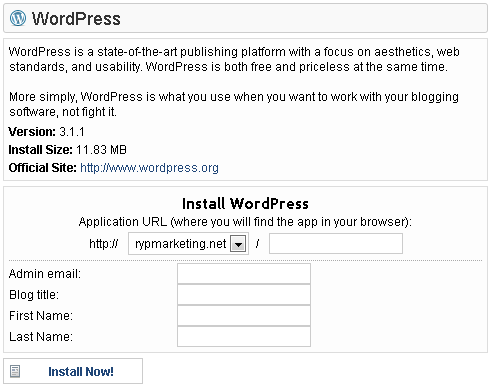Click the Admin email input field
The image size is (490, 389).
(x=244, y=273)
